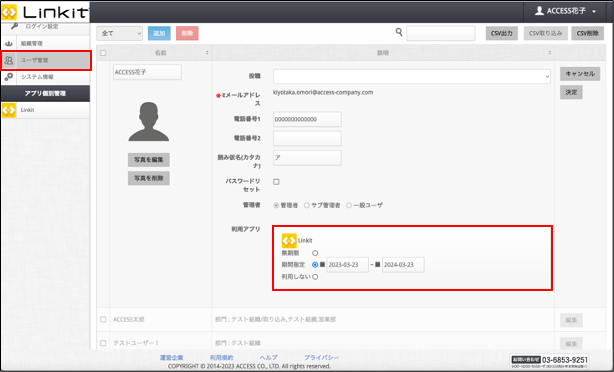Click the phone number 03-6853-9251
614x372 pixels.
coord(565,360)
